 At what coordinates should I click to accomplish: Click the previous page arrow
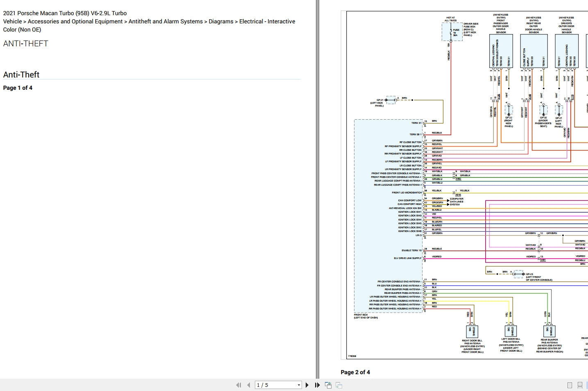tap(248, 385)
